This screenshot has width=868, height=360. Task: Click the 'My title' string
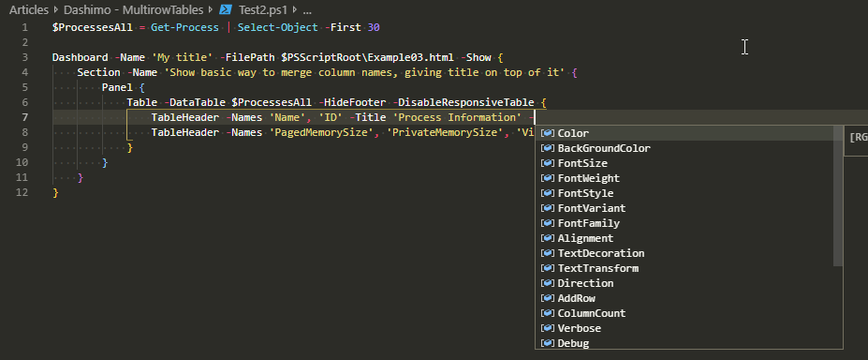[183, 57]
